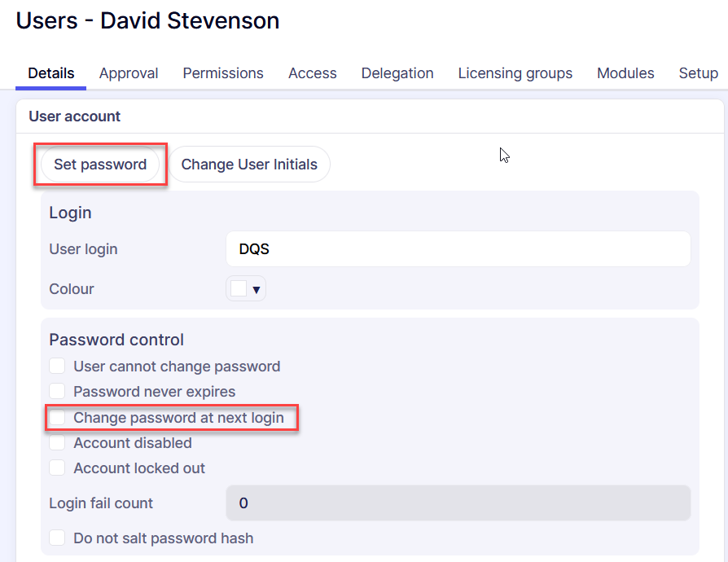Enable Do not salt password hash
This screenshot has width=728, height=562.
[x=57, y=538]
